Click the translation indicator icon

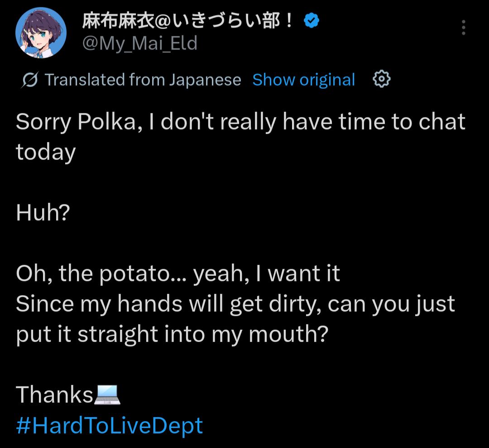click(30, 80)
